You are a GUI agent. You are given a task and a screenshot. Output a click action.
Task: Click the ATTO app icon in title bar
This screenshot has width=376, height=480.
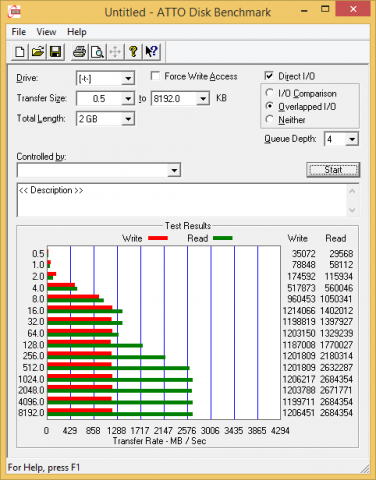point(15,12)
